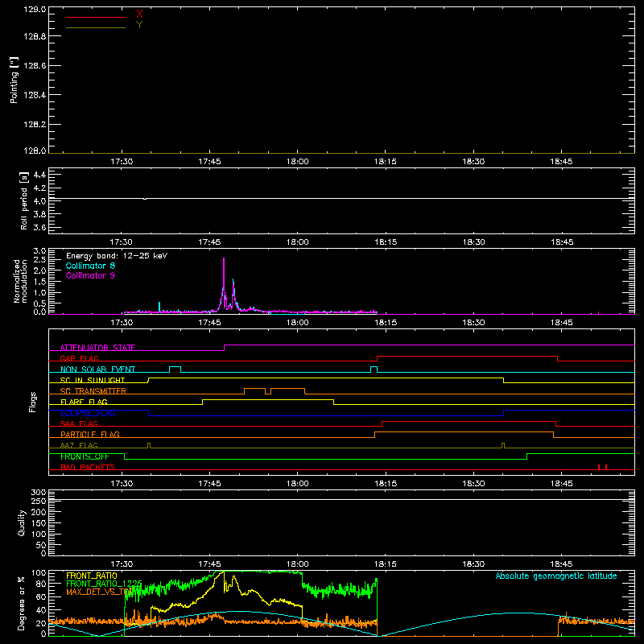Click the SC_TRANSMITTER flag label
The image size is (644, 644).
93,391
